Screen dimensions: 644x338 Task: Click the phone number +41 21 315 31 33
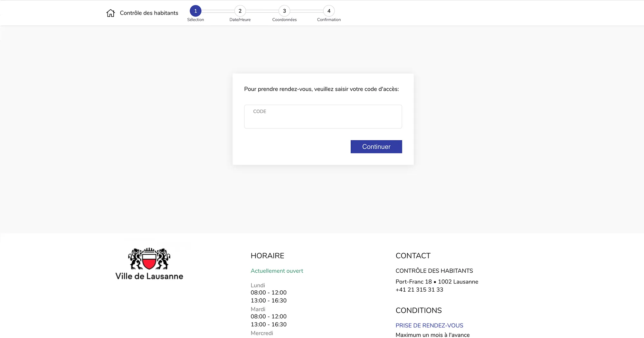[419, 290]
